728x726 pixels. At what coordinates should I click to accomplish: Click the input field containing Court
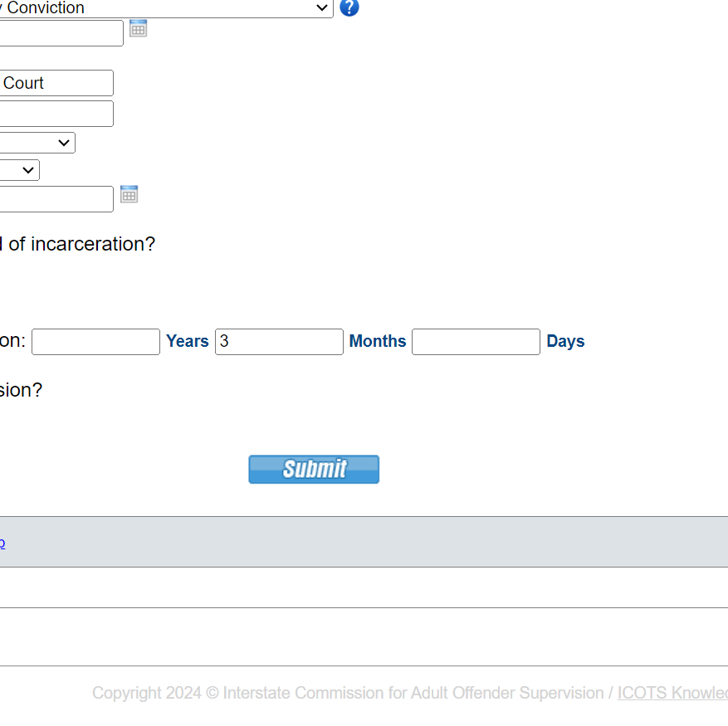click(x=56, y=83)
